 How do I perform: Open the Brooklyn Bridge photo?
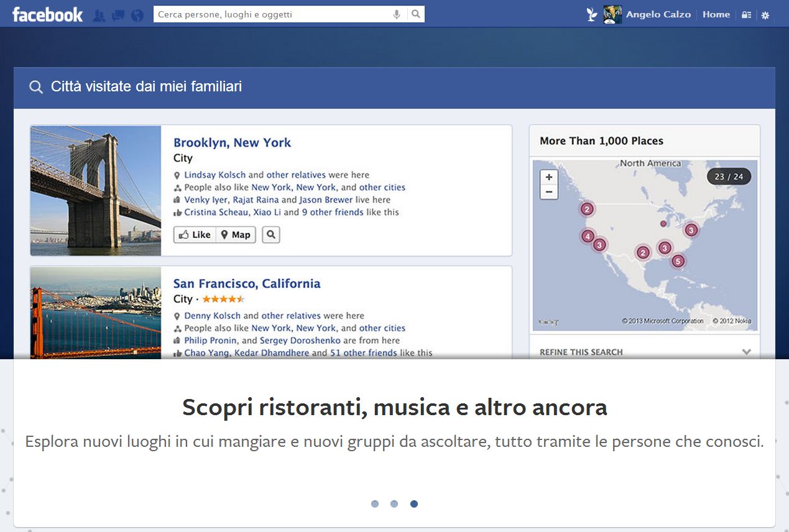coord(96,191)
